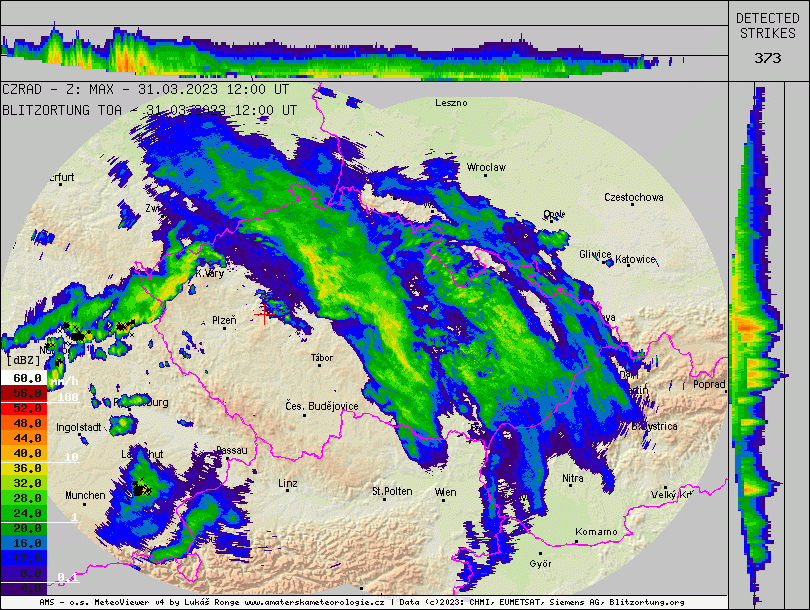Click the amaterskameteorologie.cz link in footer

(313, 604)
